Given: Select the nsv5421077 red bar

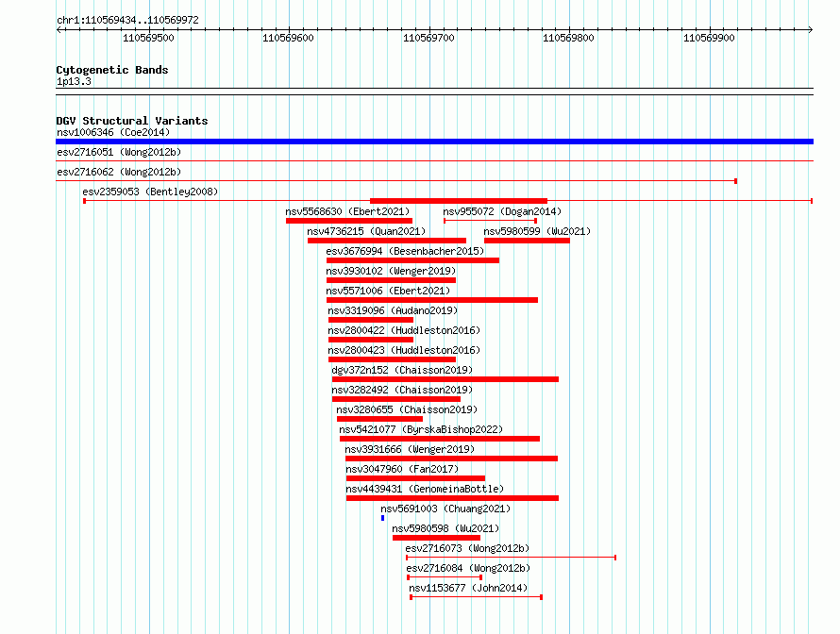Looking at the screenshot, I should [439, 439].
